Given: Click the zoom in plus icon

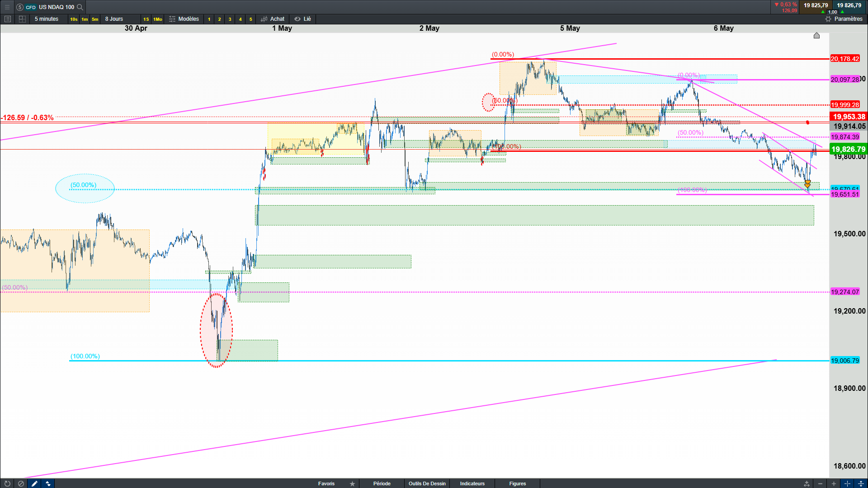Looking at the screenshot, I should [834, 483].
